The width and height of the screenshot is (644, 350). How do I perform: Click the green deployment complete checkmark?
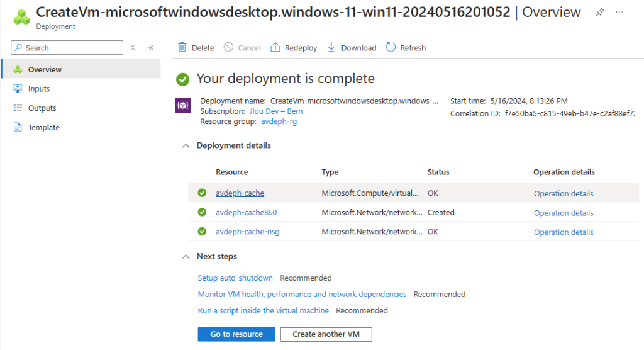click(x=183, y=79)
